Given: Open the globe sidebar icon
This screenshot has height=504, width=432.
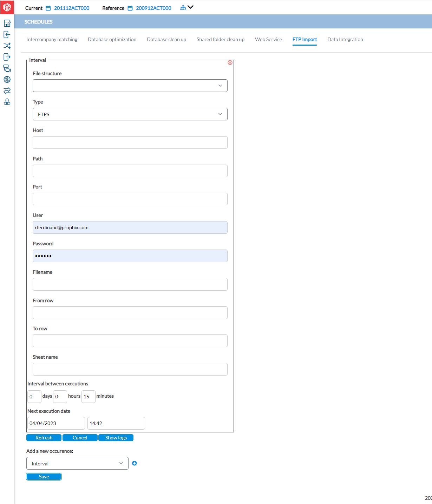Looking at the screenshot, I should click(x=7, y=79).
